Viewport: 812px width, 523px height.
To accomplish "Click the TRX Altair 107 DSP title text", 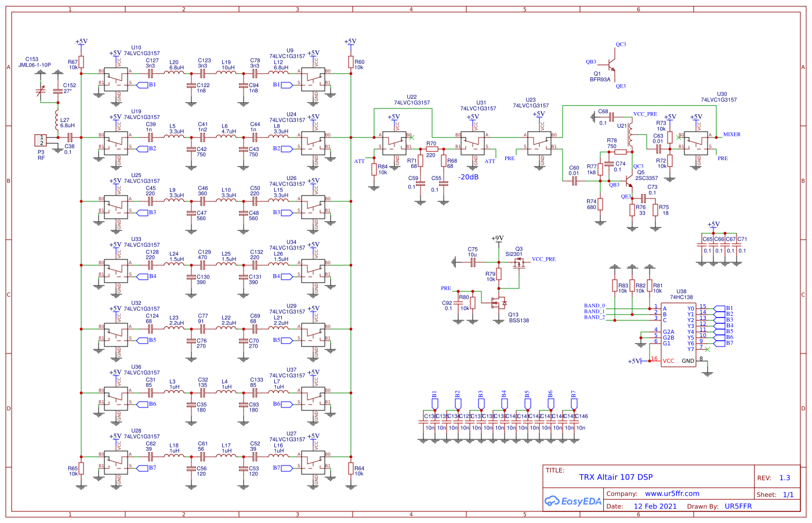I will pyautogui.click(x=615, y=477).
